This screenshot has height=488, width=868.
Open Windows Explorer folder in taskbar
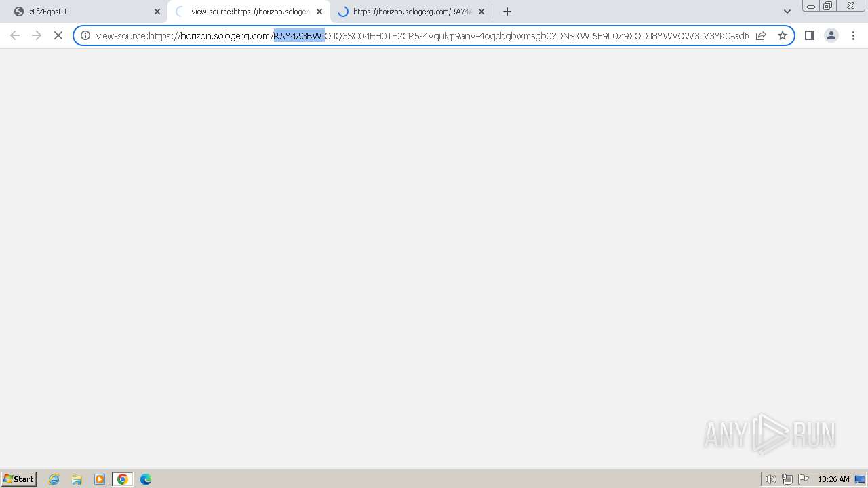(x=77, y=479)
